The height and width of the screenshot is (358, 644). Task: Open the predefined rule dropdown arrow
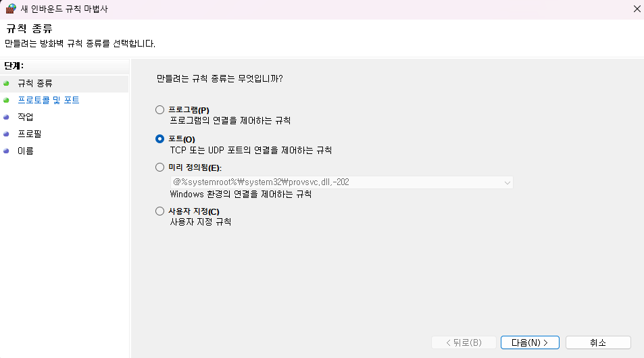tap(507, 182)
